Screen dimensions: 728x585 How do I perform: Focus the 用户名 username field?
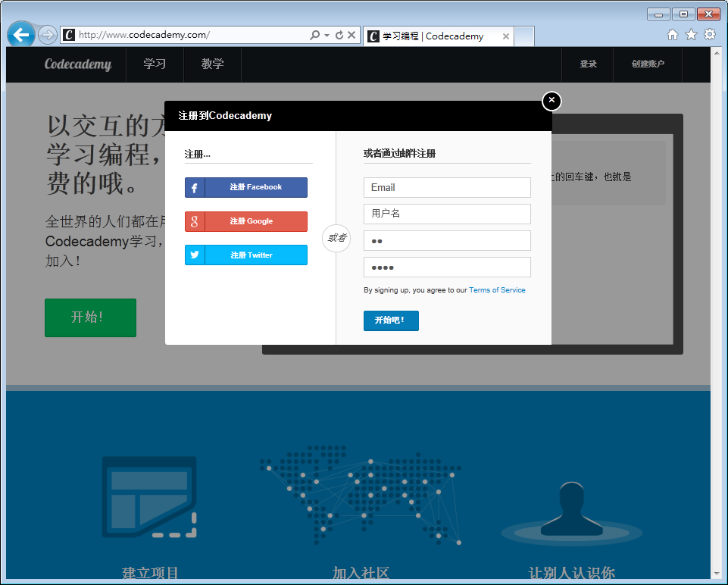447,214
